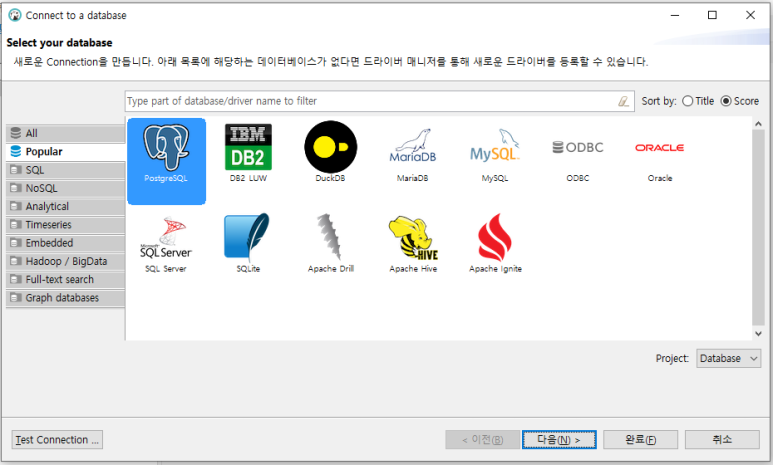Click the 완료(F) finish button
This screenshot has width=773, height=465.
point(640,439)
